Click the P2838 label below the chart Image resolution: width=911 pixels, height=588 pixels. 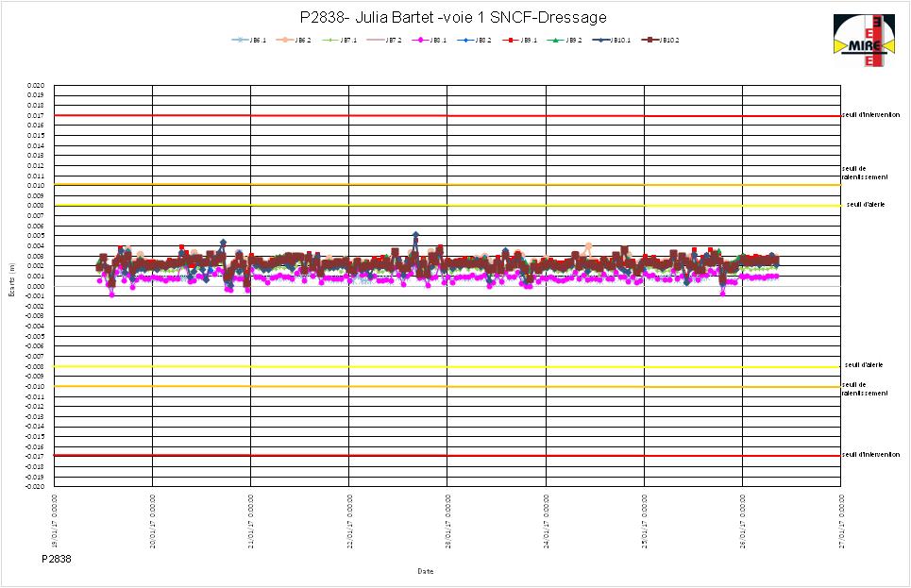(x=57, y=559)
